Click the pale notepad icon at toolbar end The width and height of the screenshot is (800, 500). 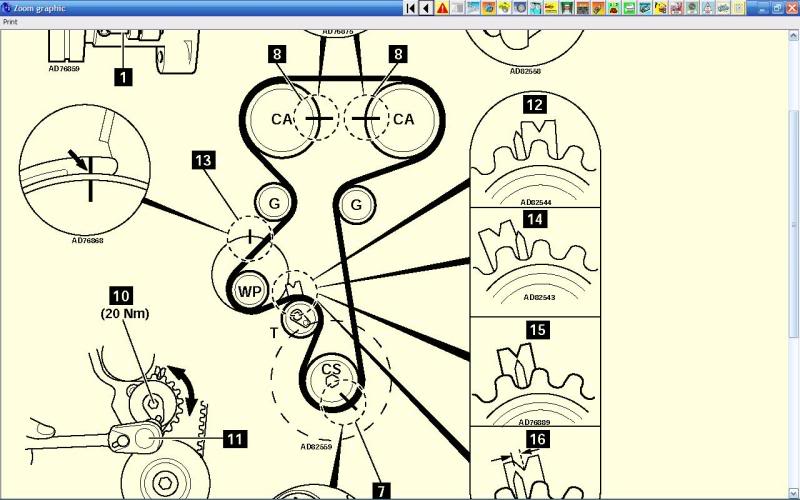point(738,8)
